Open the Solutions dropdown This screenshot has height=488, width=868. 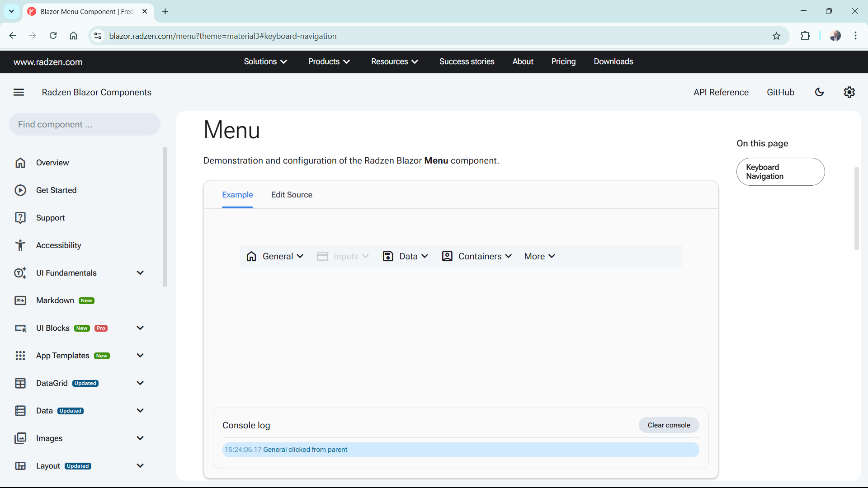click(265, 61)
